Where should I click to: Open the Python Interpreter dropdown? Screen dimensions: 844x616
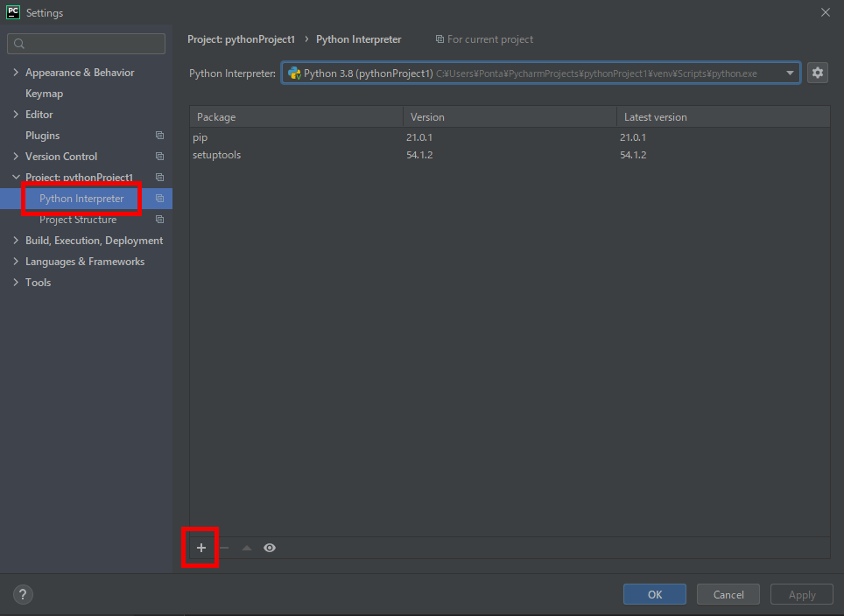[790, 73]
